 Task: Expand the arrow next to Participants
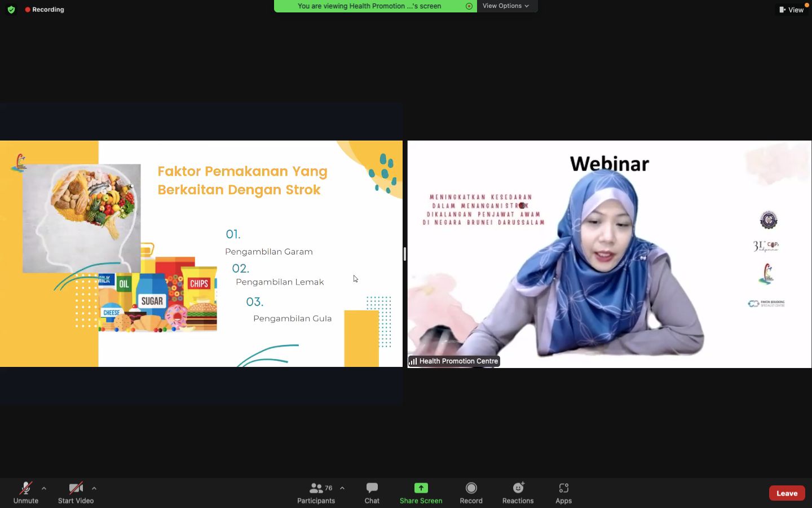(342, 488)
